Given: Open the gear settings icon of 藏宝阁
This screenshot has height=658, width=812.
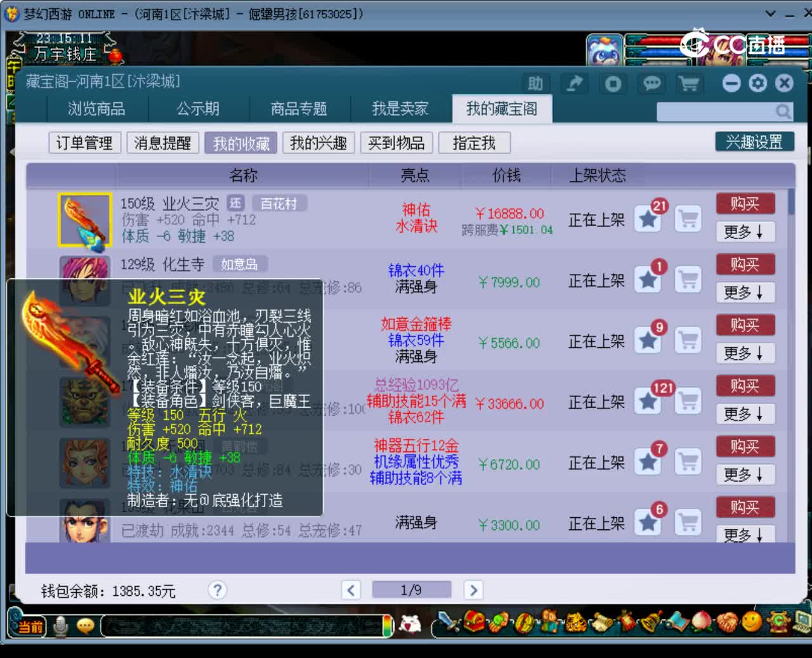Looking at the screenshot, I should [757, 83].
